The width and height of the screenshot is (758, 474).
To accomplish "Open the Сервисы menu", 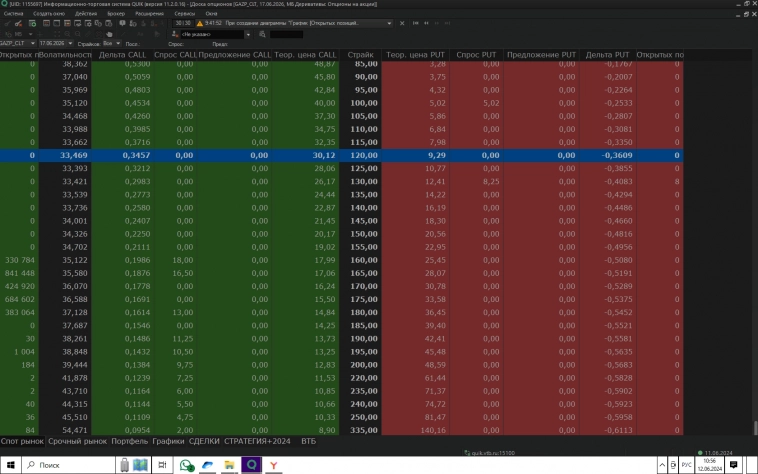I will tap(184, 13).
